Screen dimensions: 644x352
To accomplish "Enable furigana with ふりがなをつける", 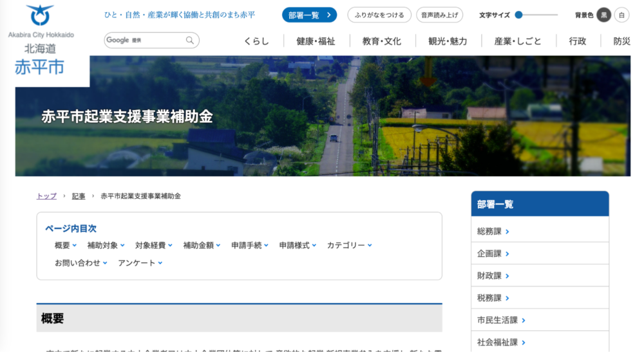I will coord(379,15).
